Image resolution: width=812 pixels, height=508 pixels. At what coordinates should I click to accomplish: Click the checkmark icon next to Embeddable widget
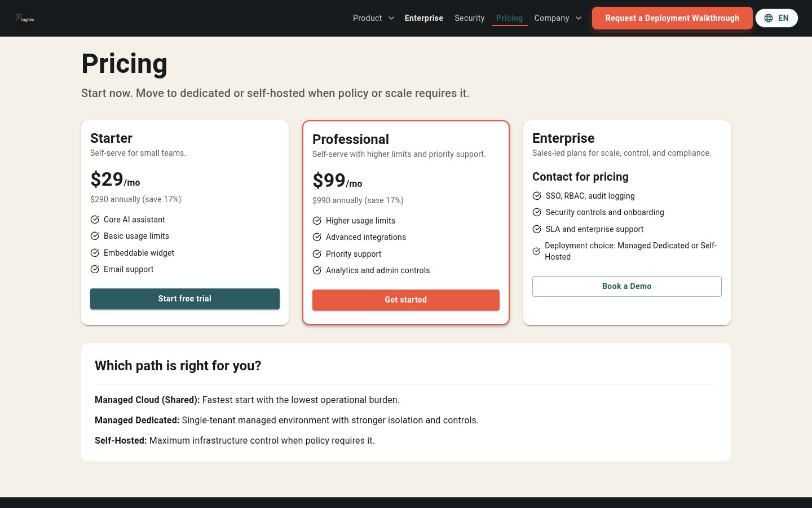tap(95, 253)
